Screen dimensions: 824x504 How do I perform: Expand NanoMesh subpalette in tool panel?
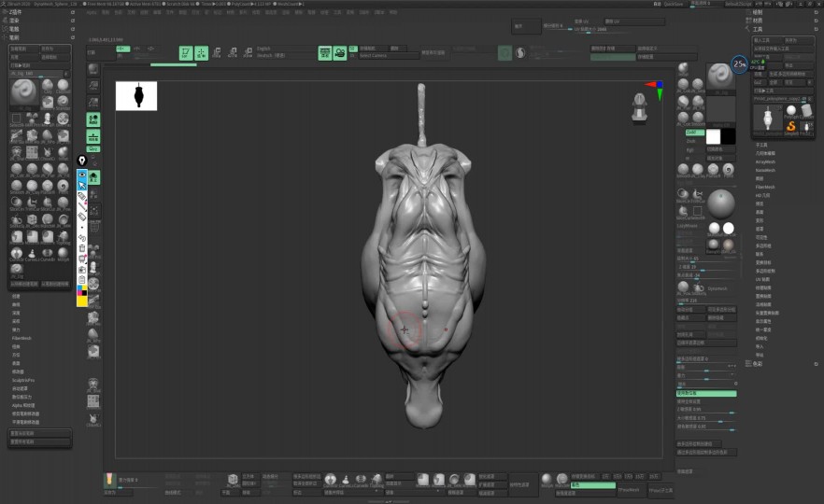coord(765,170)
